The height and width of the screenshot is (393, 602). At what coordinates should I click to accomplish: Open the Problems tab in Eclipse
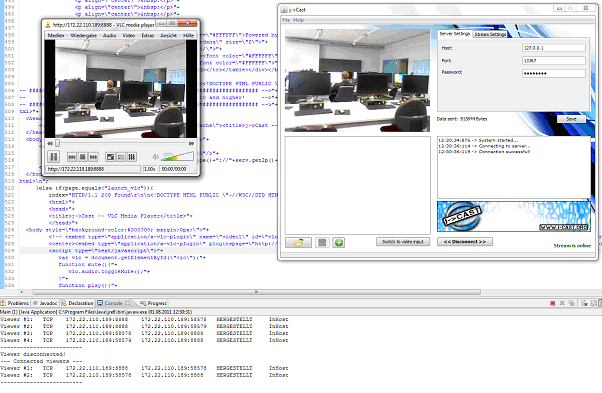[x=15, y=303]
